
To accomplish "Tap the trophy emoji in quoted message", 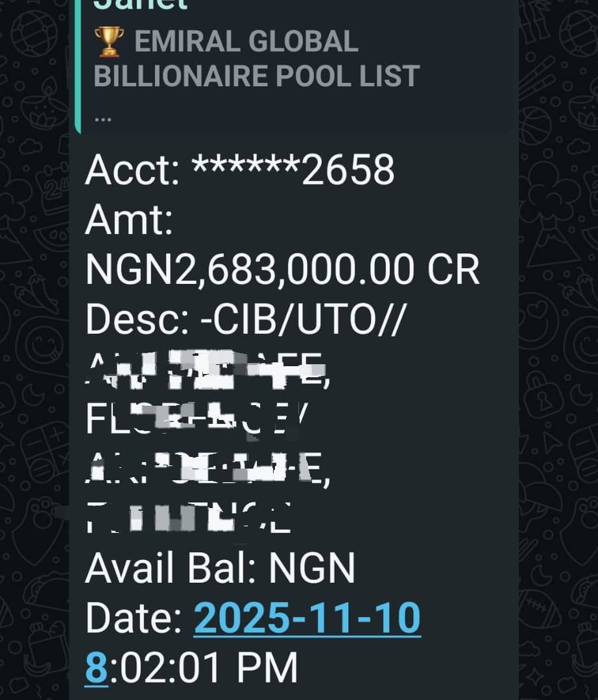I will [108, 43].
